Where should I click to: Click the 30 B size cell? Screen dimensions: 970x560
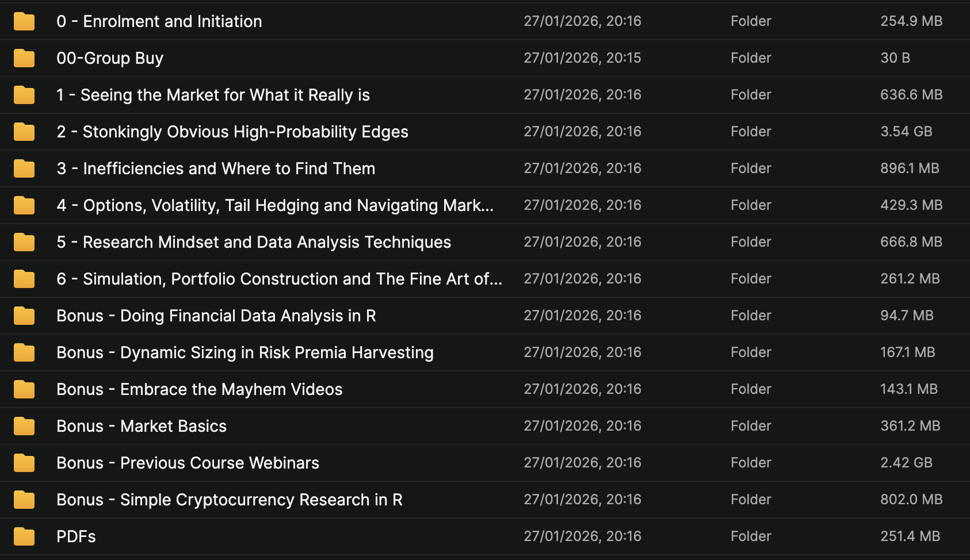tap(895, 58)
